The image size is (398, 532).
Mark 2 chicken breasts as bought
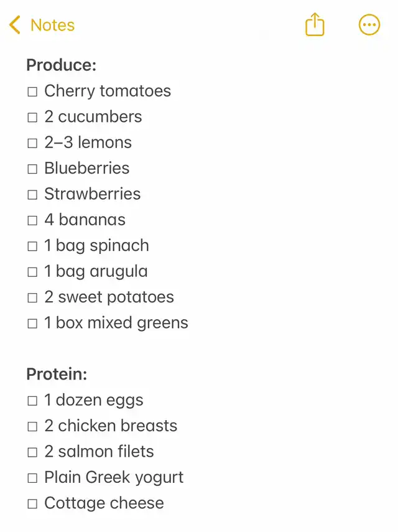32,427
